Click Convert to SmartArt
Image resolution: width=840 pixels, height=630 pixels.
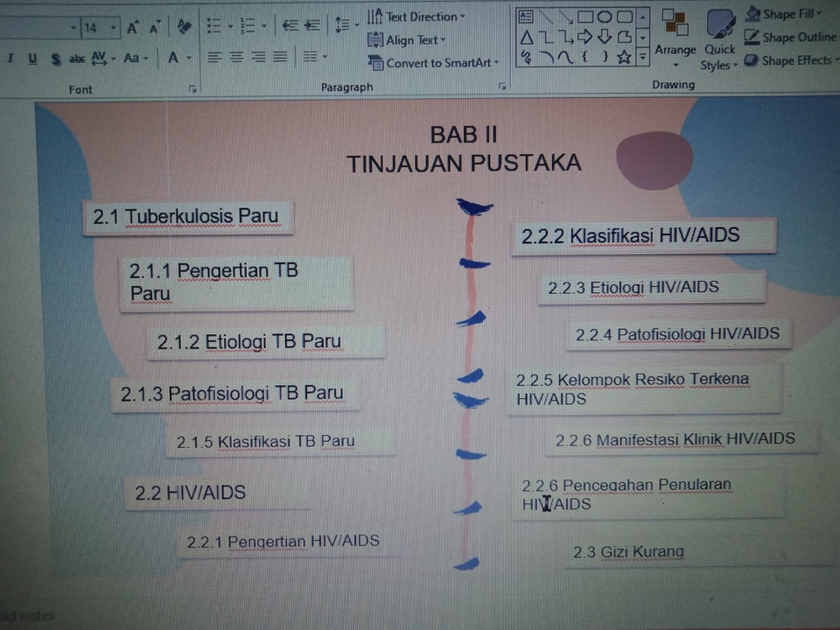pos(434,63)
